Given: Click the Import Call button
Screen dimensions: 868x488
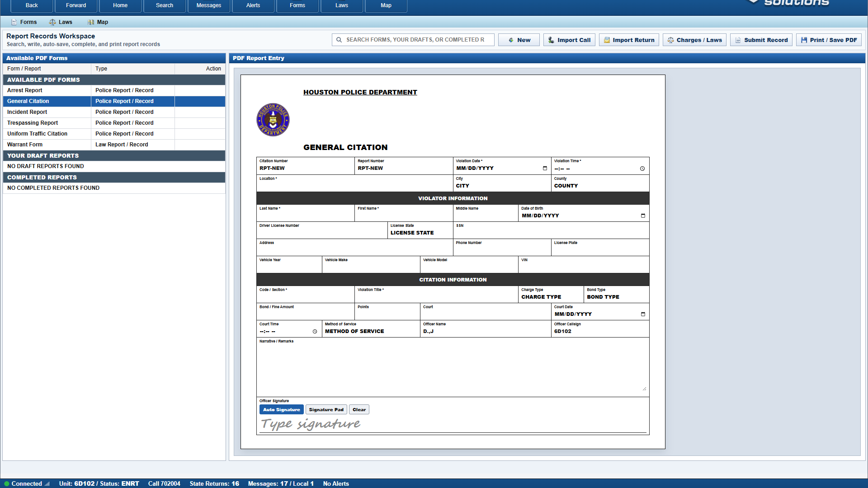Looking at the screenshot, I should 569,40.
